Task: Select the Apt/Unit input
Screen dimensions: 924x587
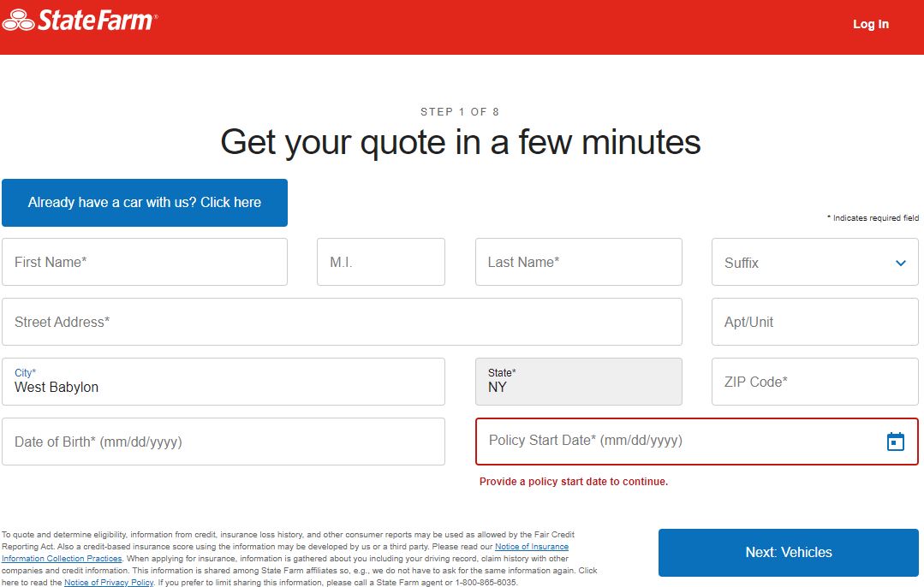Action: pyautogui.click(x=814, y=322)
